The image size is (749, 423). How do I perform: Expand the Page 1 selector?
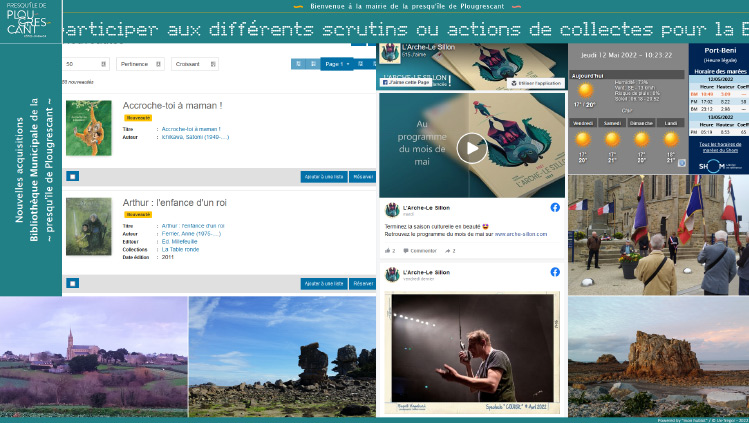pos(337,63)
